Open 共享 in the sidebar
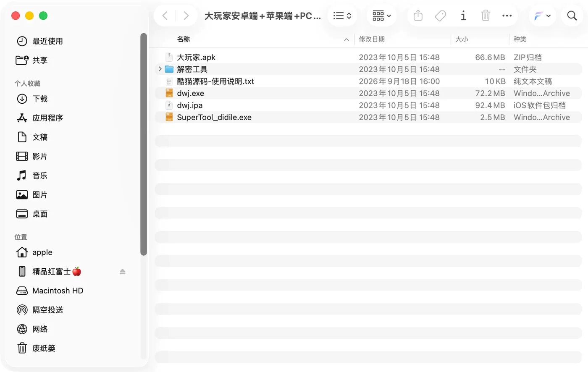This screenshot has width=588, height=372. coord(40,60)
